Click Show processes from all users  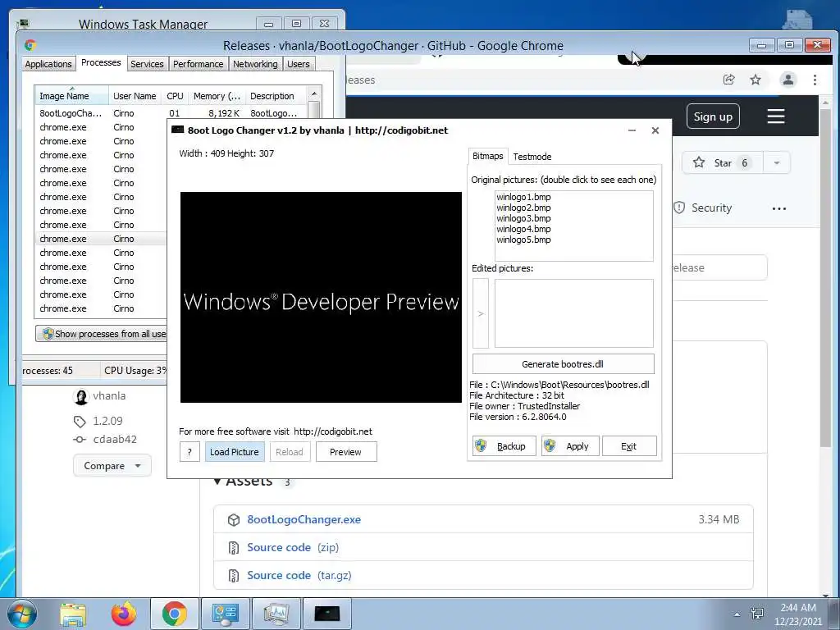[x=102, y=334]
